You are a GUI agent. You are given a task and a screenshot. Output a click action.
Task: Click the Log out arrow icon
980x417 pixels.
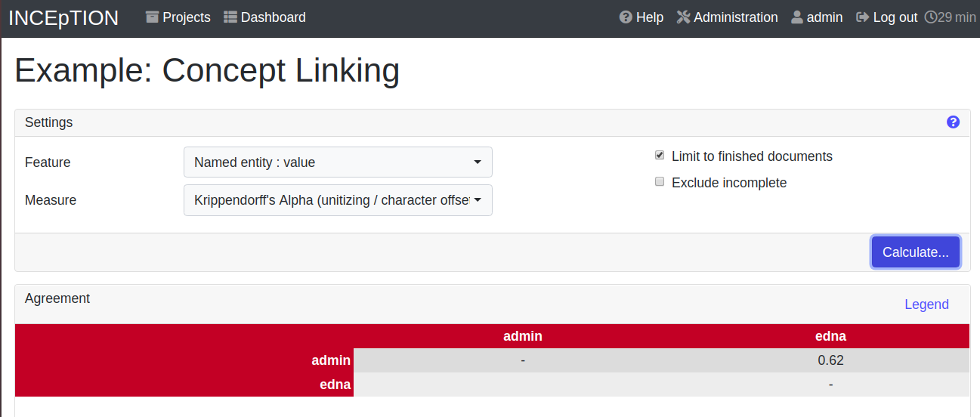coord(862,17)
